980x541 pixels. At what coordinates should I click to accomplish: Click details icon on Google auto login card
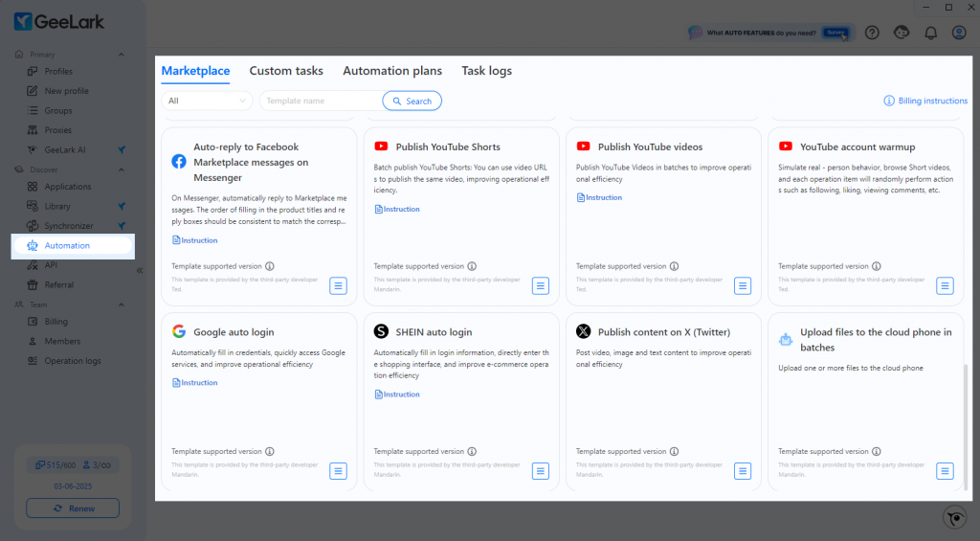pos(338,471)
